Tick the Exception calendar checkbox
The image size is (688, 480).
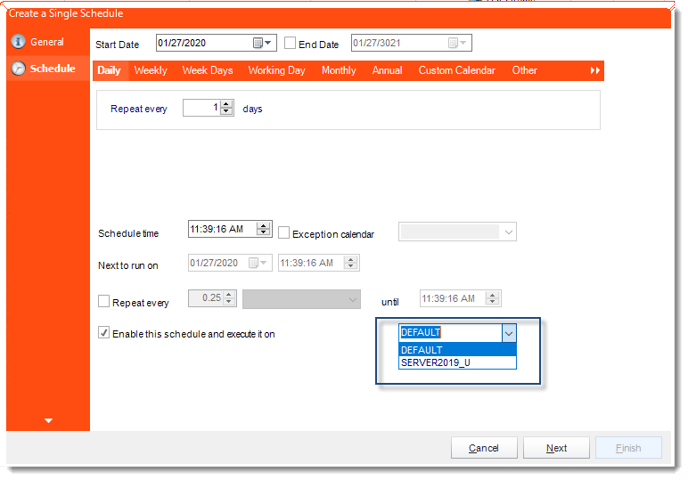(x=284, y=233)
